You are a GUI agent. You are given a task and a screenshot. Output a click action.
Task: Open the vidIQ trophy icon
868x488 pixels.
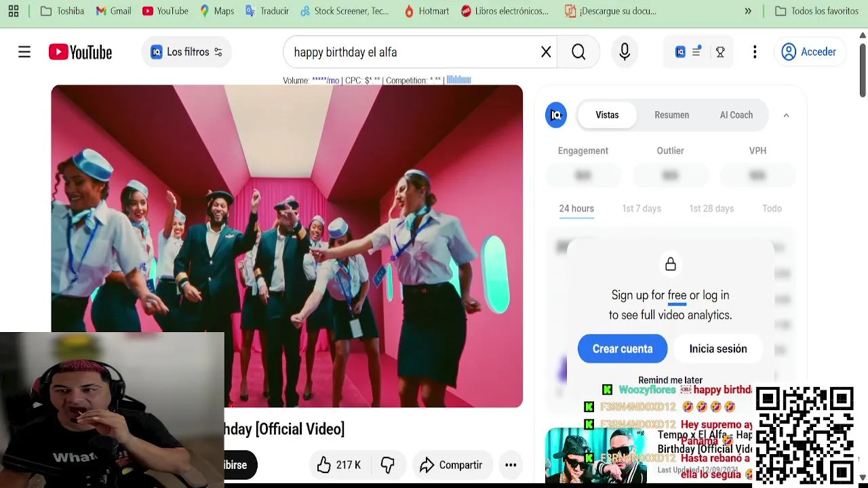pyautogui.click(x=720, y=52)
